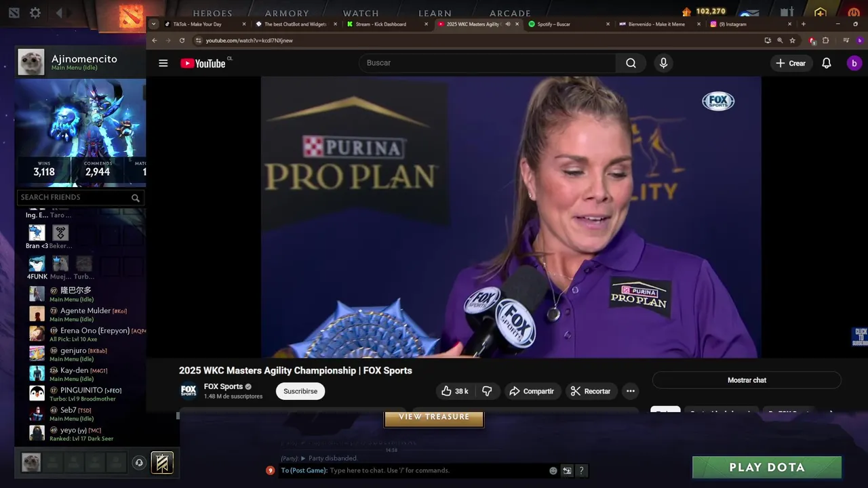Select friend Erena Ono (Erepyon)
The width and height of the screenshot is (868, 488).
tap(87, 333)
